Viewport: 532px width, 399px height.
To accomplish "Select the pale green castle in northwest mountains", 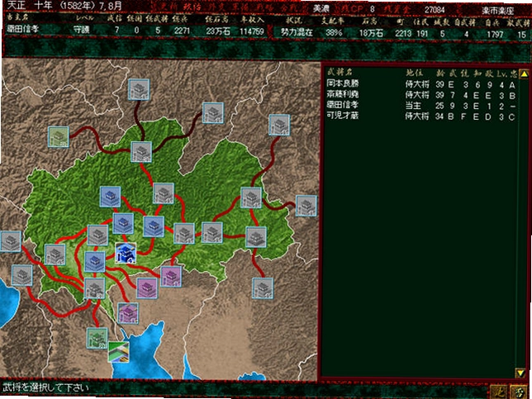I will tap(59, 137).
